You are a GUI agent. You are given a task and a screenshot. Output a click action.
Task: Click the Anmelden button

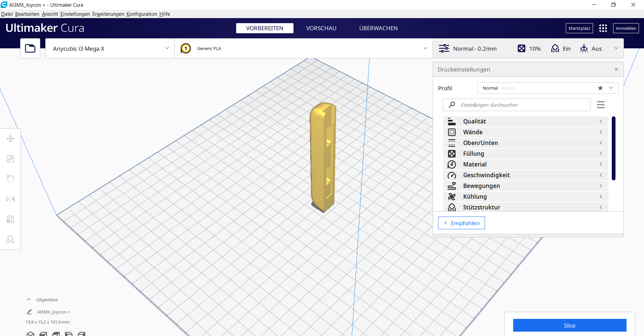coord(626,28)
